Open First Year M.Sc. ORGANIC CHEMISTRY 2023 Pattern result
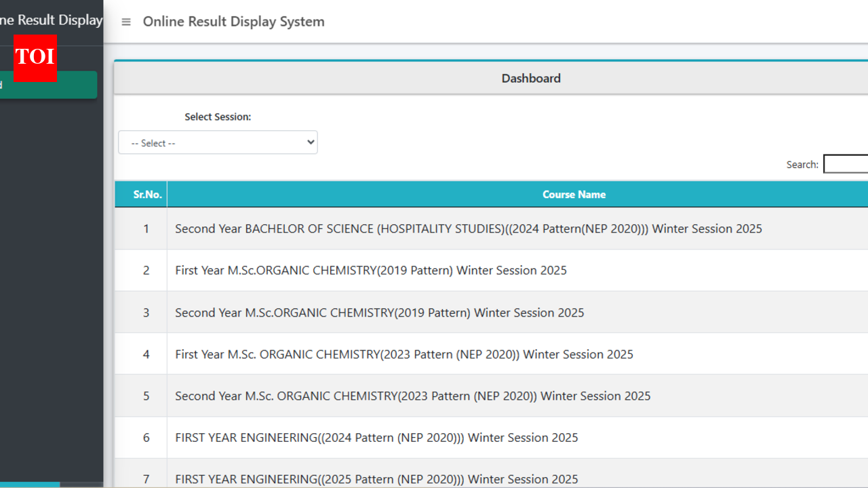The image size is (868, 488). click(x=403, y=354)
